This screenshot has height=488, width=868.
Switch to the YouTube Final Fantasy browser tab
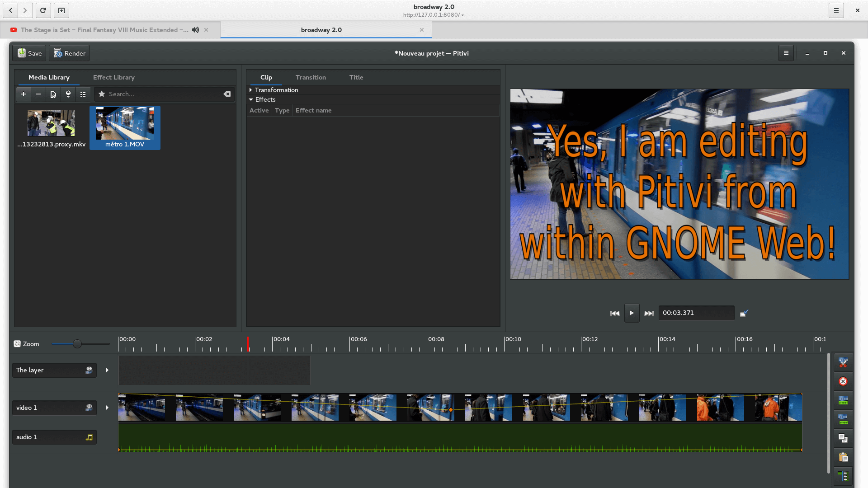click(x=104, y=30)
